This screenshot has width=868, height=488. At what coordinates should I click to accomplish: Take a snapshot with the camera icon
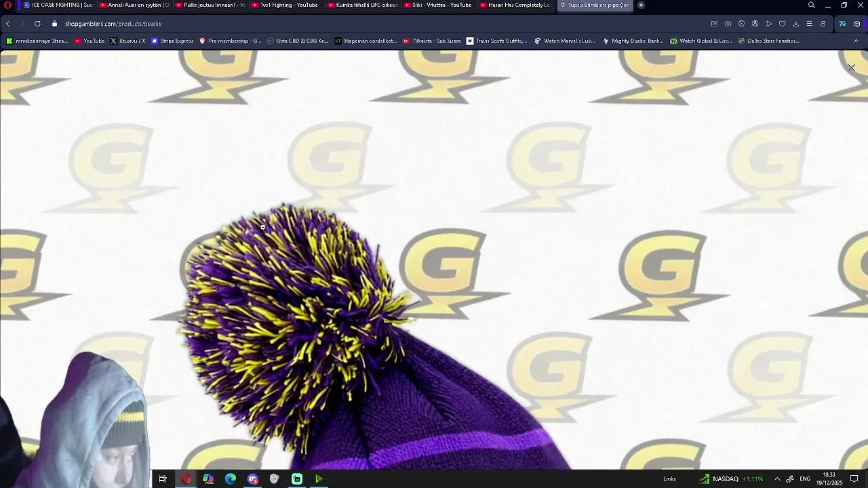[x=728, y=24]
